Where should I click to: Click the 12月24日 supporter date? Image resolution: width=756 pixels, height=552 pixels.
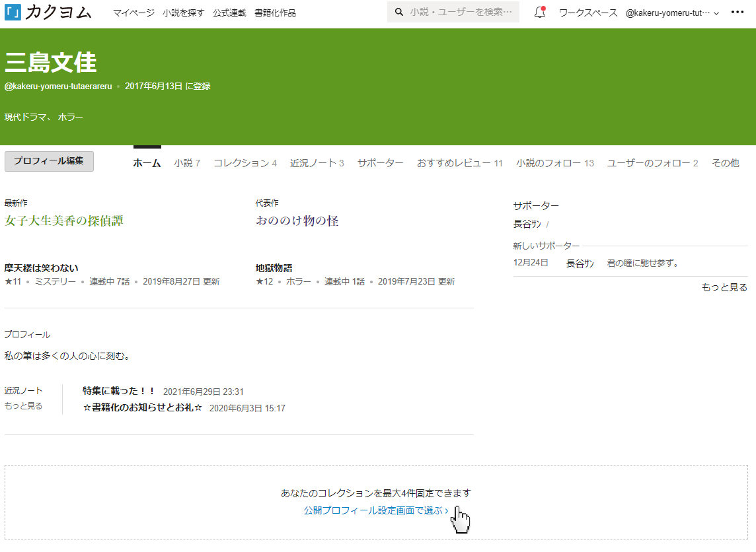coord(531,263)
